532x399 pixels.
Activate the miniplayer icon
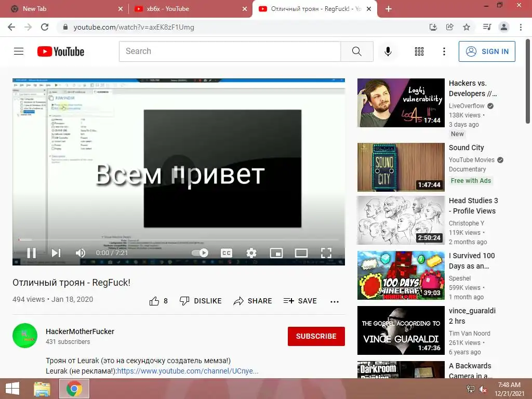276,253
